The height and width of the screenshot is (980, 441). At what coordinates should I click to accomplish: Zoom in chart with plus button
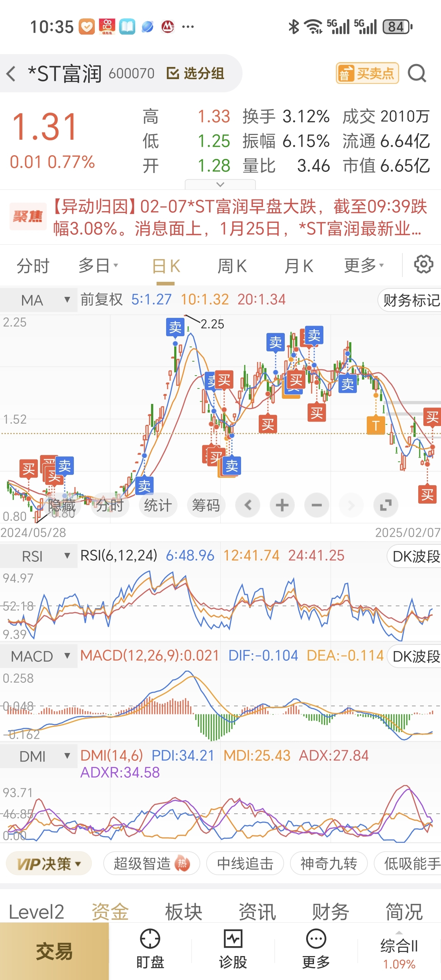click(x=282, y=505)
